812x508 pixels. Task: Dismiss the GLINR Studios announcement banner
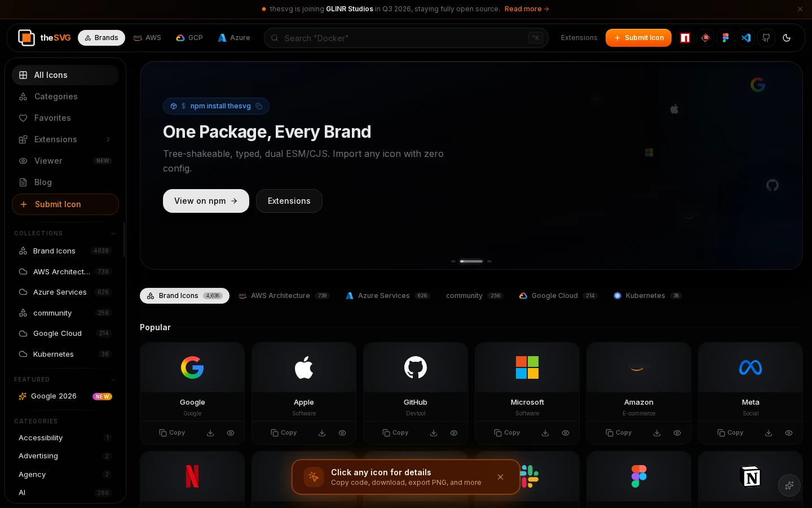click(800, 9)
